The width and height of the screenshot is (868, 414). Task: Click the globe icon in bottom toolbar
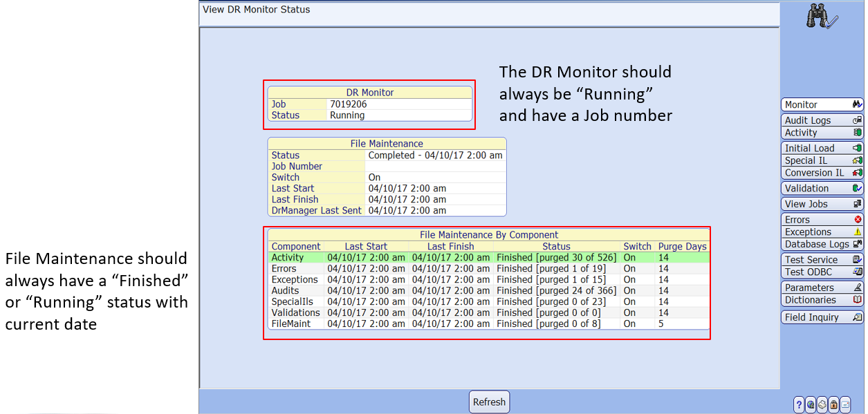(811, 404)
